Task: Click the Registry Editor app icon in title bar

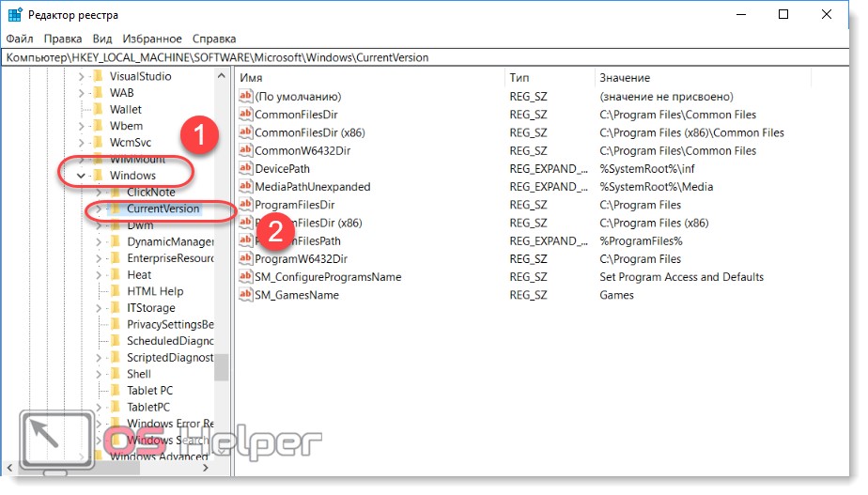Action: (x=16, y=15)
